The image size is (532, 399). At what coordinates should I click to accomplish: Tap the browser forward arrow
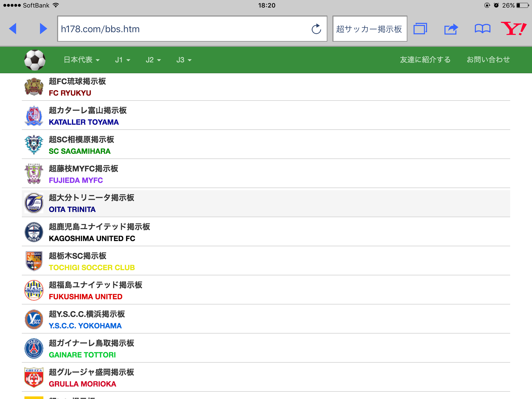43,29
